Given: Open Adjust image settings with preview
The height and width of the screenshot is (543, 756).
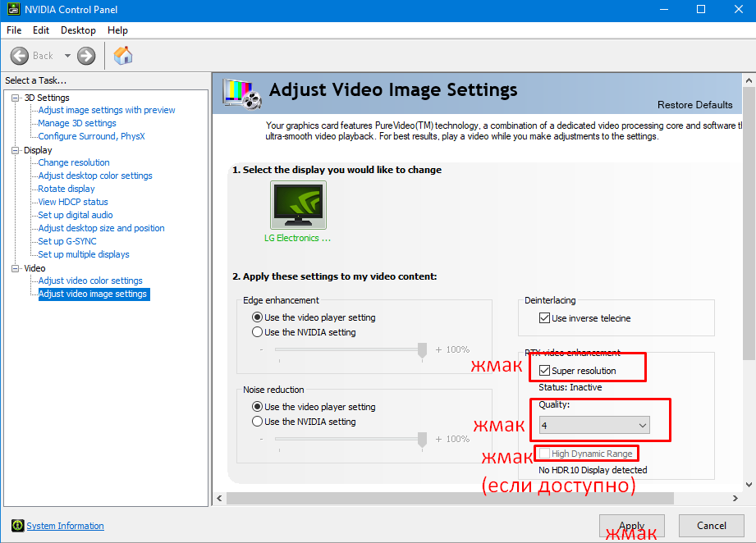Looking at the screenshot, I should [107, 111].
